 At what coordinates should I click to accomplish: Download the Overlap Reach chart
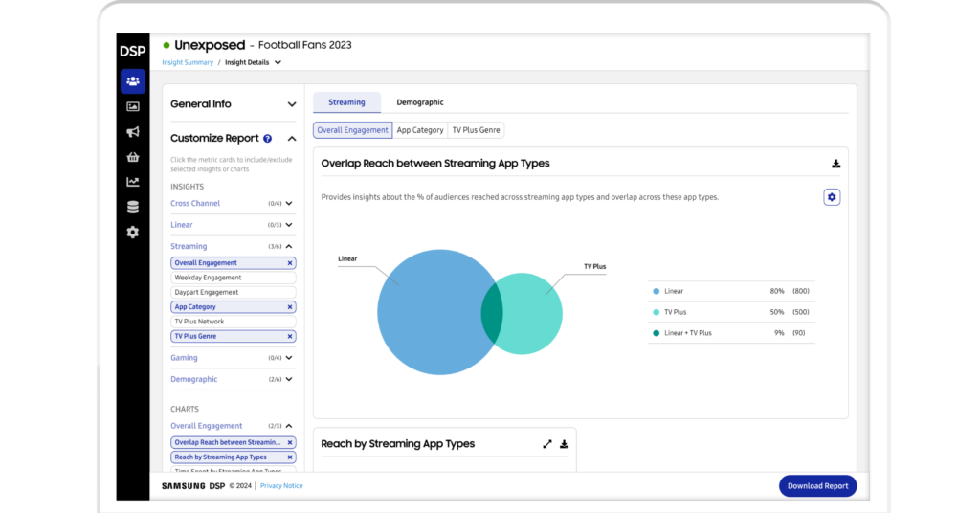pyautogui.click(x=835, y=164)
